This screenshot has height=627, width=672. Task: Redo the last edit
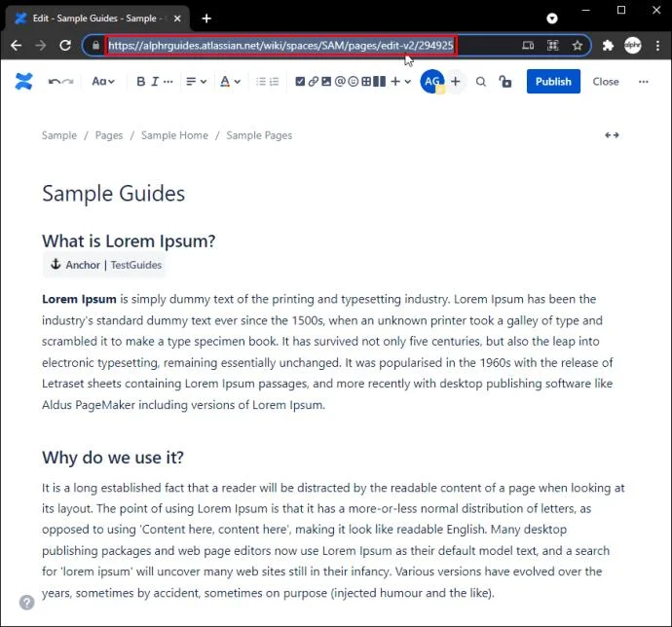point(68,82)
